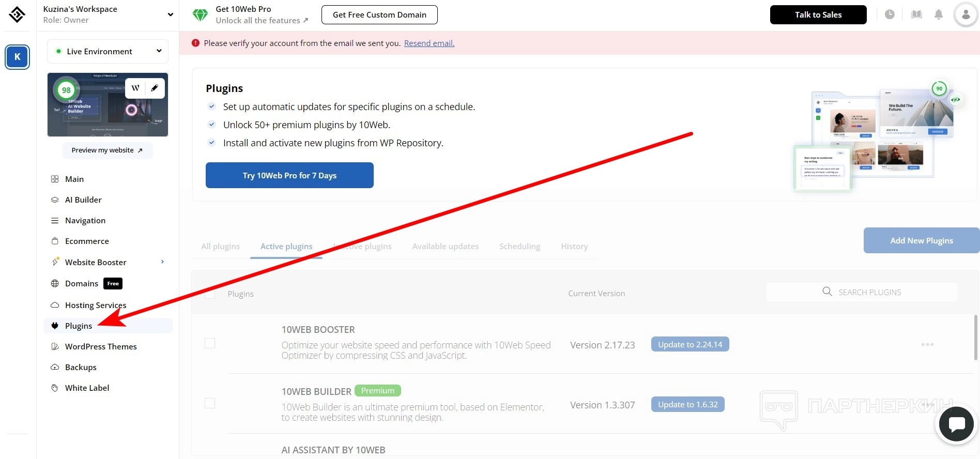Open more options for 10Web Booster
This screenshot has width=980, height=459.
coord(927,344)
